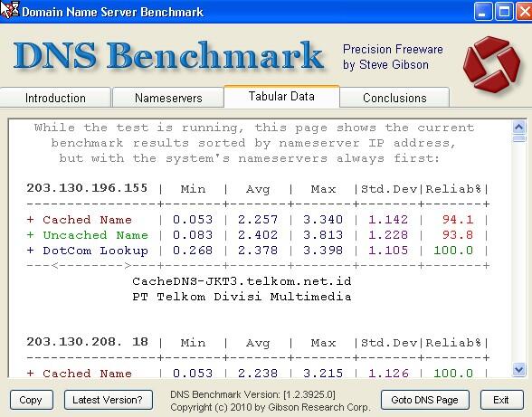Click CacheDNS-JKT3.telkom.net.id hostname
This screenshot has height=417, width=532.
click(x=242, y=281)
